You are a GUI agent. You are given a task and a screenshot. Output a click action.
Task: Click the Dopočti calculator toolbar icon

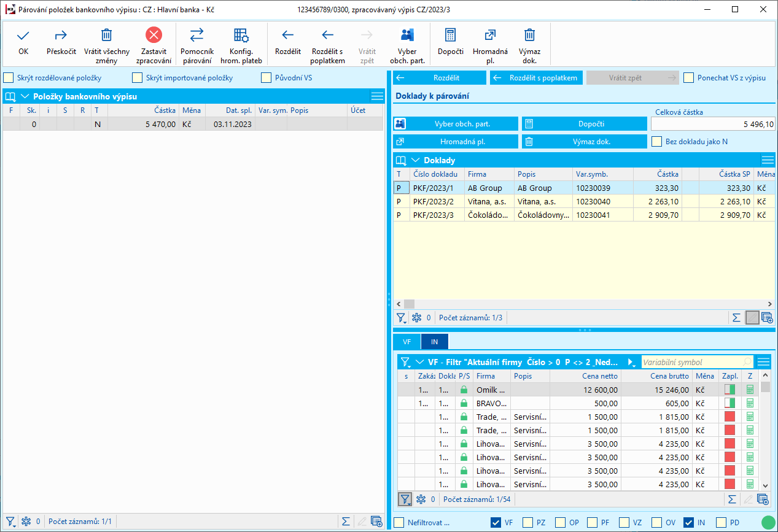point(450,36)
